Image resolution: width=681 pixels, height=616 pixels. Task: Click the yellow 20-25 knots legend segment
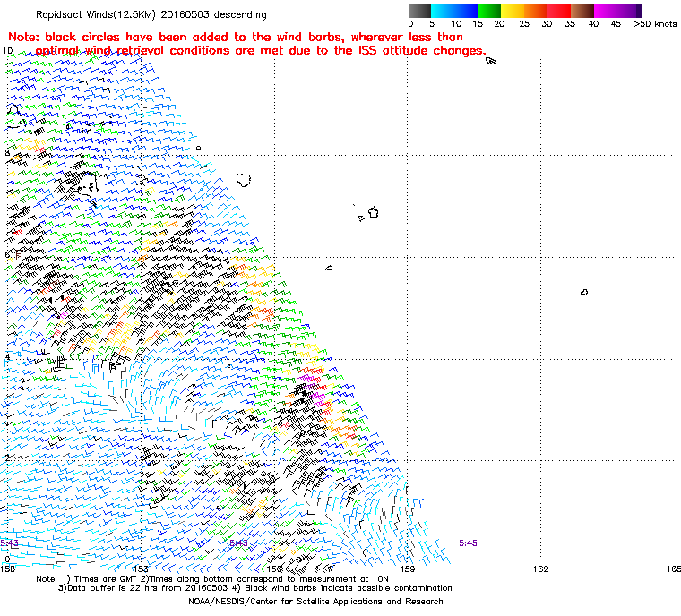click(x=513, y=11)
